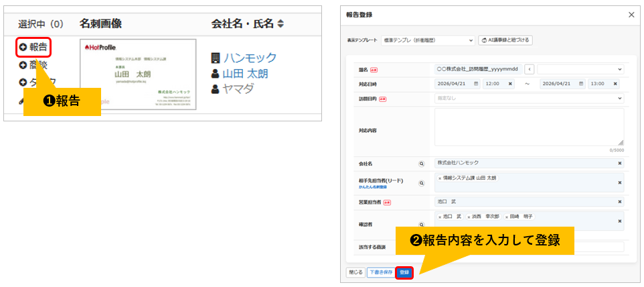Clear all 確認者 entries with x
Viewport: 644px width, 287px height.
[x=620, y=221]
